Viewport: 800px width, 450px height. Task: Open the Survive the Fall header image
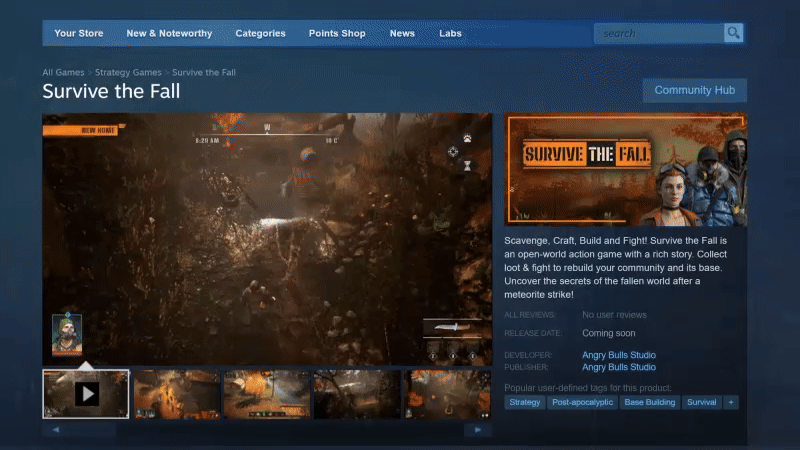point(625,170)
